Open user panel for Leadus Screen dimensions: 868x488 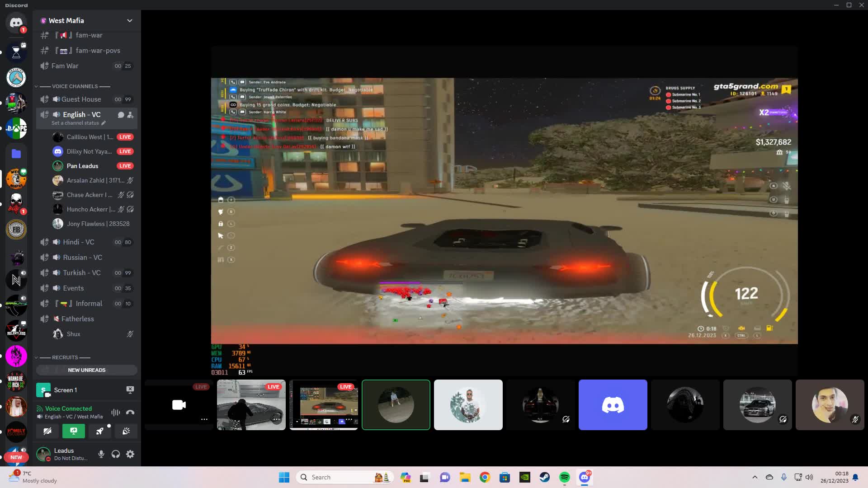63,454
